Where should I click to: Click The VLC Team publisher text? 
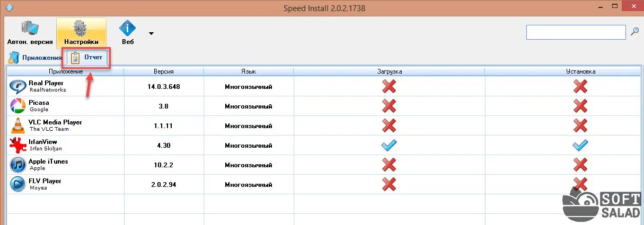pos(49,129)
